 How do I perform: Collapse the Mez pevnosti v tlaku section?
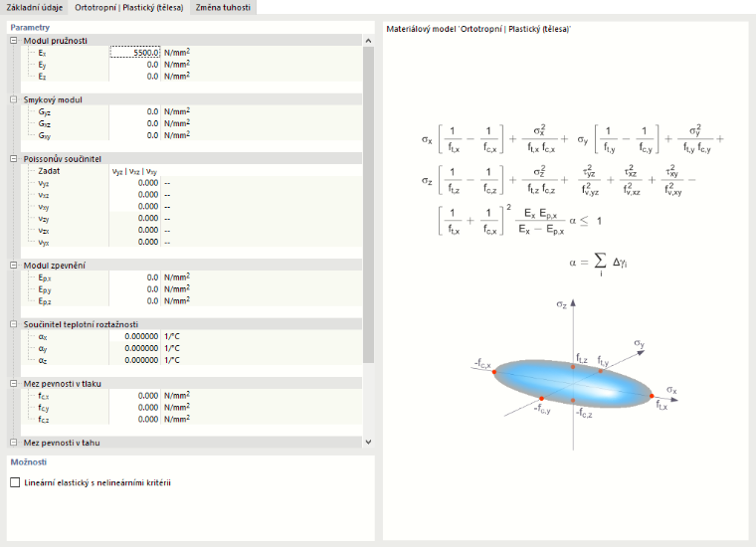[14, 384]
